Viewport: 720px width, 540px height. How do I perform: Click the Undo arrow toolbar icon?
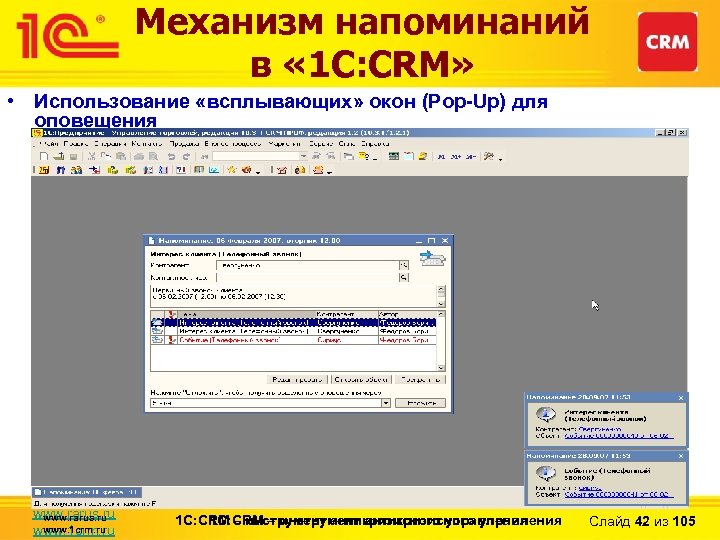[x=171, y=157]
